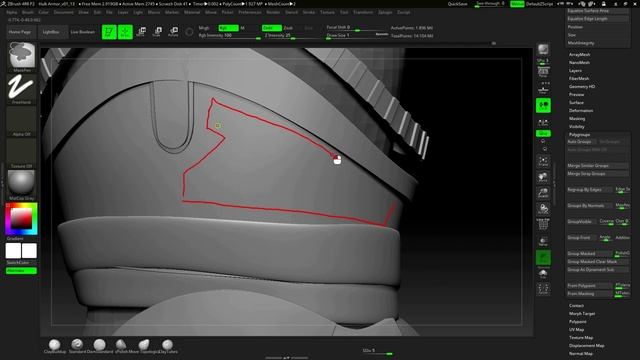The width and height of the screenshot is (640, 360).
Task: Click the Zoom3D navigation icon
Action: tap(543, 193)
